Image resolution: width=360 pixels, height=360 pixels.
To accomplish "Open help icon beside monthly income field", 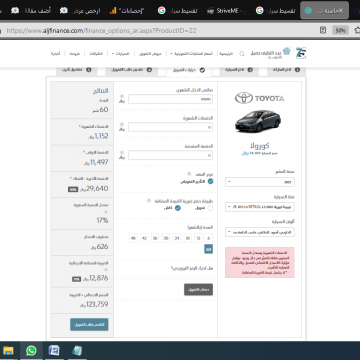I will click(x=122, y=96).
